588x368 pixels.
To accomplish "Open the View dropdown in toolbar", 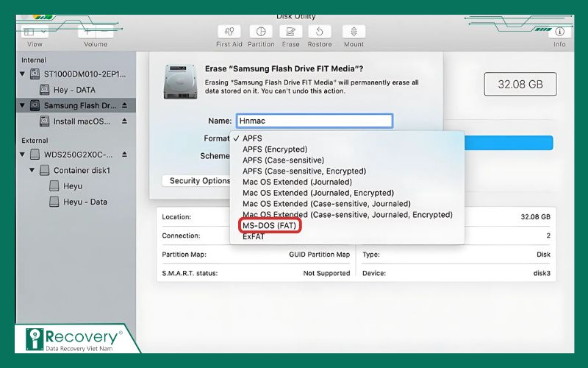I will tap(35, 32).
